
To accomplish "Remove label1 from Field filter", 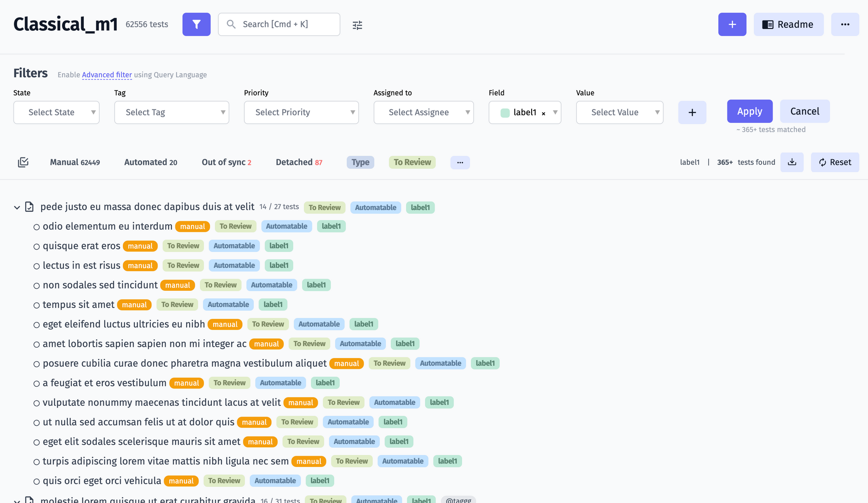I will tap(543, 113).
